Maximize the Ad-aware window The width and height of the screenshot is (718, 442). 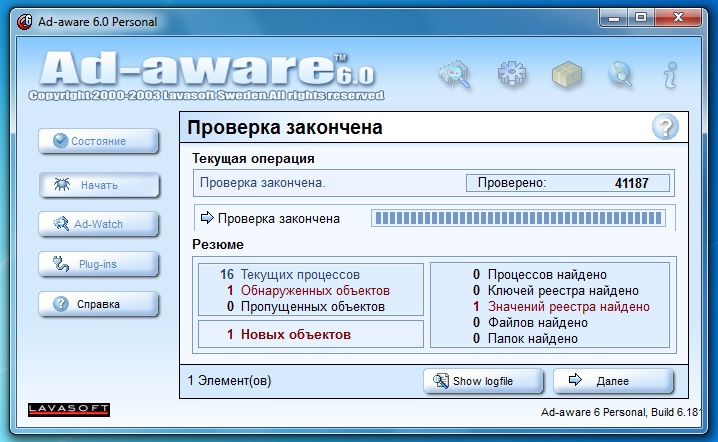(x=641, y=18)
